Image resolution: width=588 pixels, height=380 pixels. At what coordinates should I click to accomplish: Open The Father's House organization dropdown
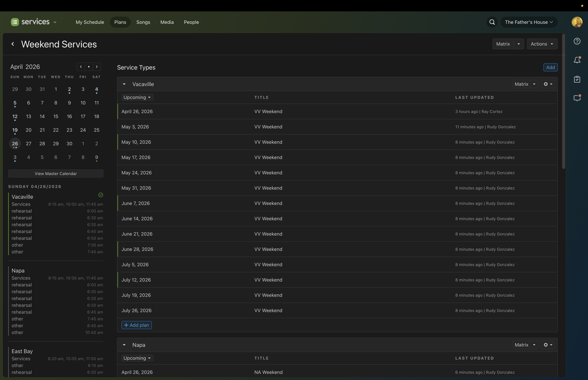(529, 22)
